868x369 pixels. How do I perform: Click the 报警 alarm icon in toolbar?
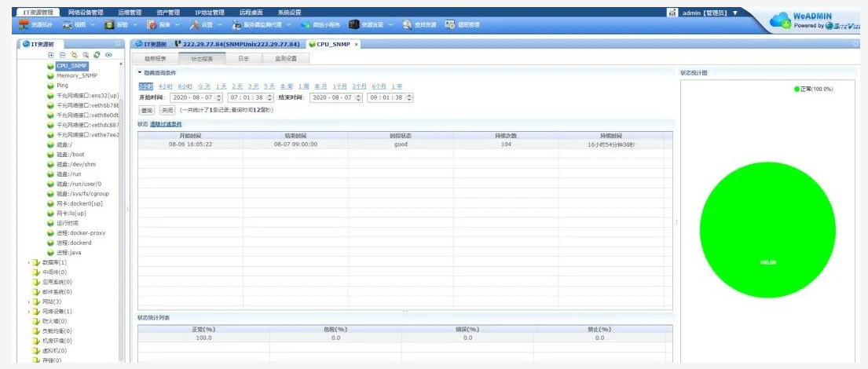pyautogui.click(x=110, y=25)
